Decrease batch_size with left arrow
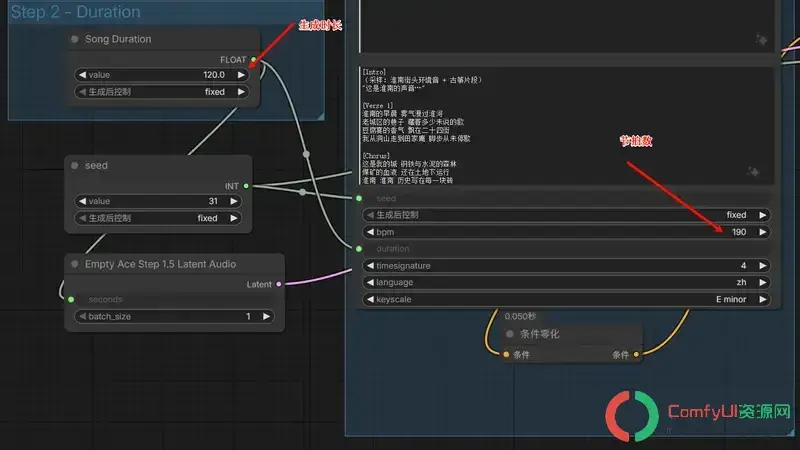800x450 pixels. (82, 316)
